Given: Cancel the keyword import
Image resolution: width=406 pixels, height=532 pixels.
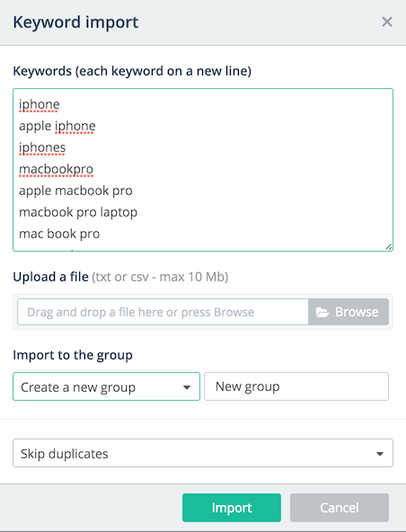Looking at the screenshot, I should (340, 508).
